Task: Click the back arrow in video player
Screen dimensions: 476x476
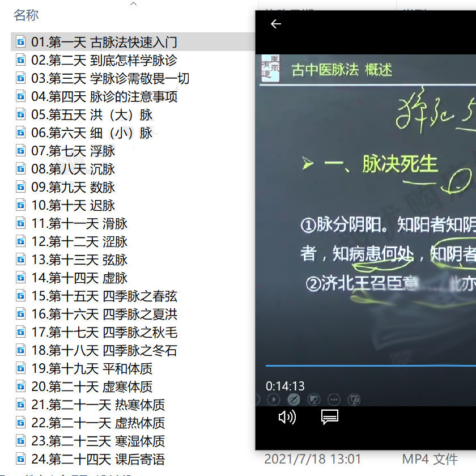Action: (276, 24)
